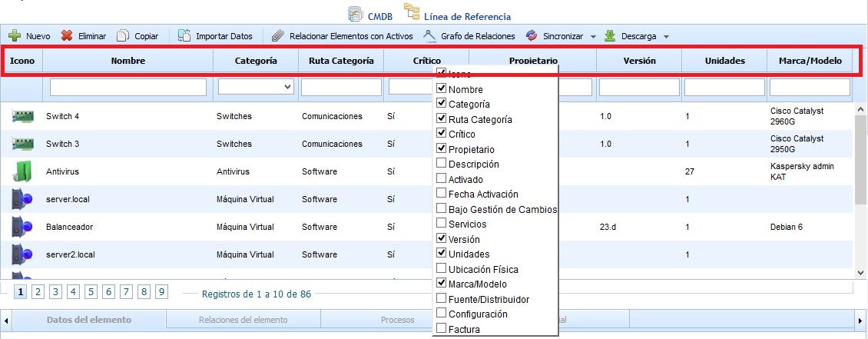Enable the Descripción column checkbox
This screenshot has height=339, width=868.
point(441,164)
